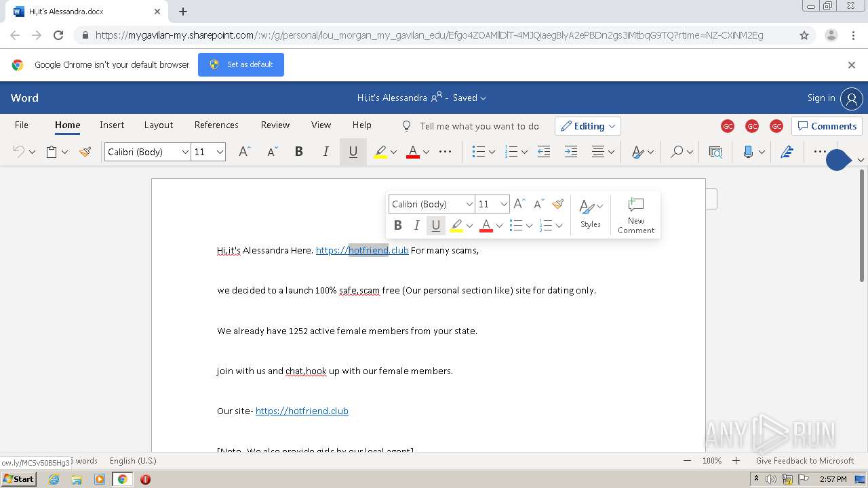868x488 pixels.
Task: Click Format Painter in mini toolbar
Action: [558, 204]
